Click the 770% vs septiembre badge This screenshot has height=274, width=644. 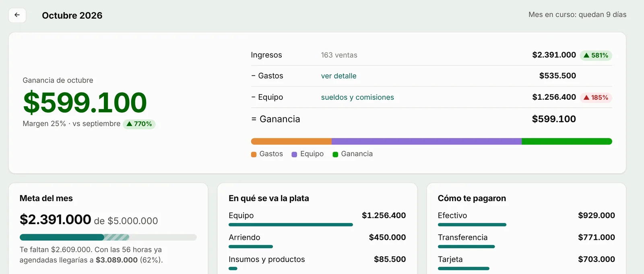point(139,124)
